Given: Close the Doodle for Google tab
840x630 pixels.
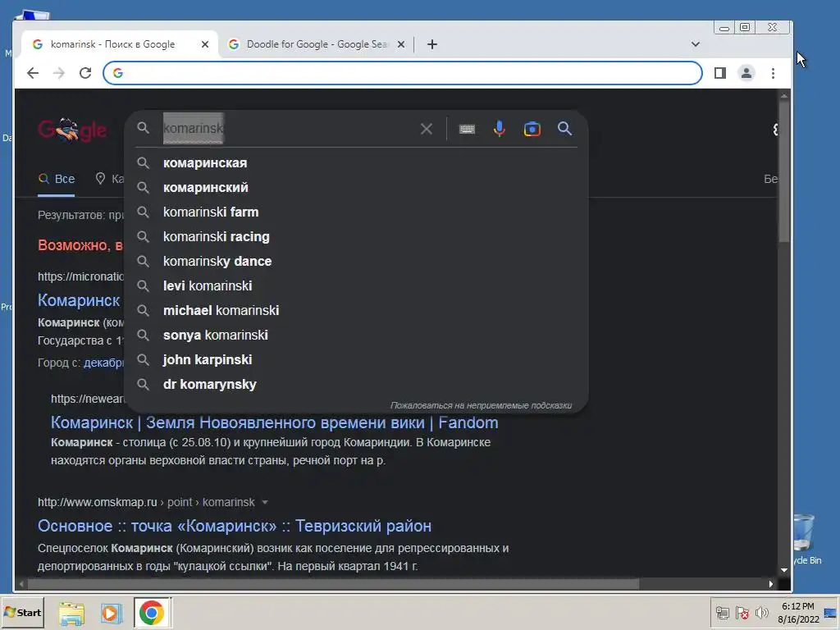Looking at the screenshot, I should click(400, 44).
